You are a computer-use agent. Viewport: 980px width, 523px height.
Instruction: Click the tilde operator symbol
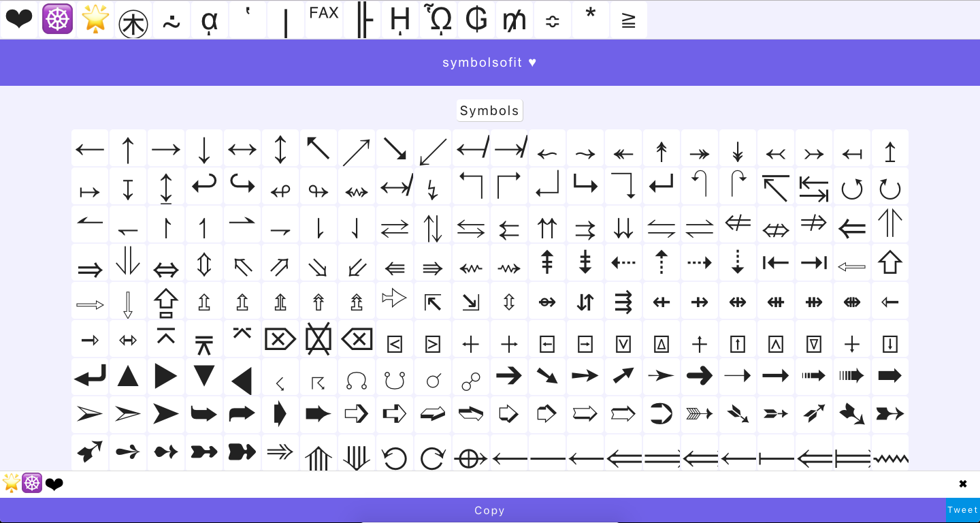171,19
